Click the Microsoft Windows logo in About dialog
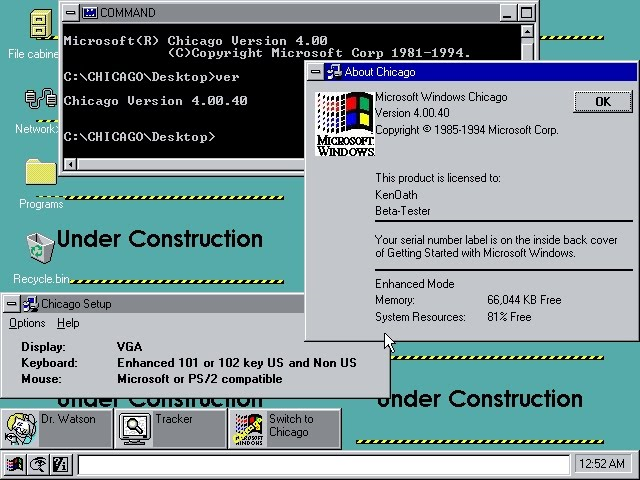This screenshot has width=640, height=480. click(344, 124)
